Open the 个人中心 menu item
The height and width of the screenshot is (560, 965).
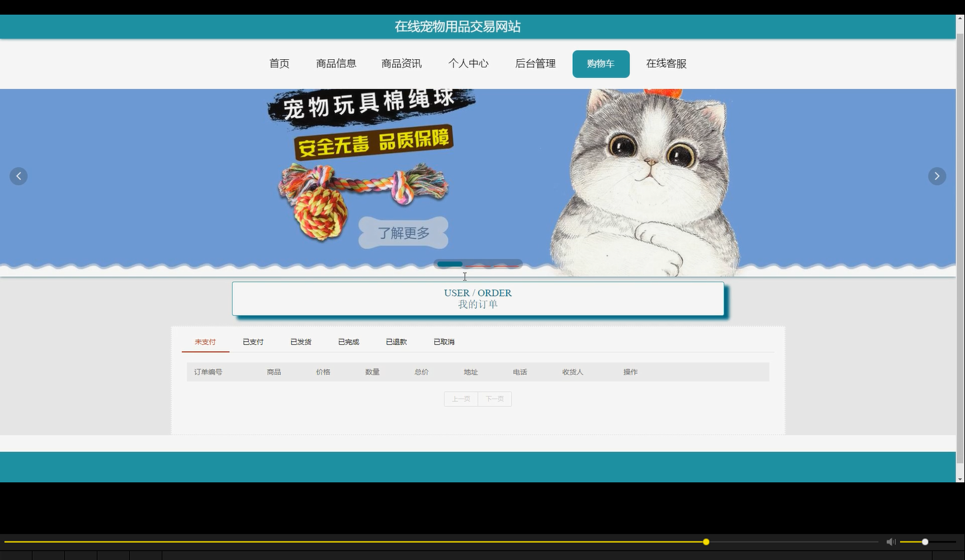[x=468, y=64]
